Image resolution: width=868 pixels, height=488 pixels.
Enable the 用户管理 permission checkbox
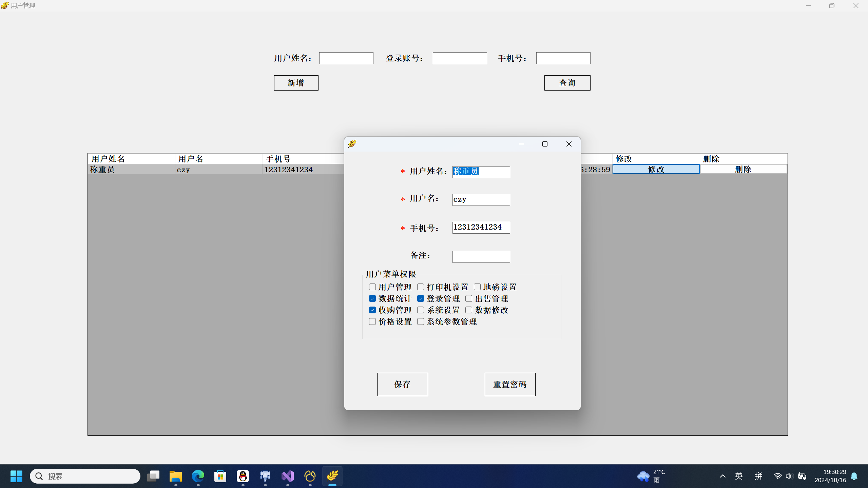[x=372, y=287]
